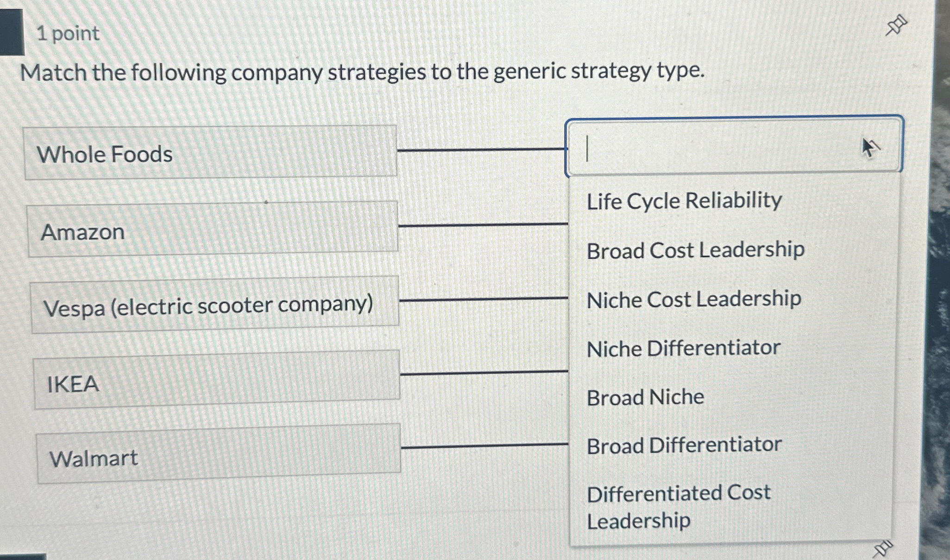Click connector line beside Walmart

(x=484, y=446)
